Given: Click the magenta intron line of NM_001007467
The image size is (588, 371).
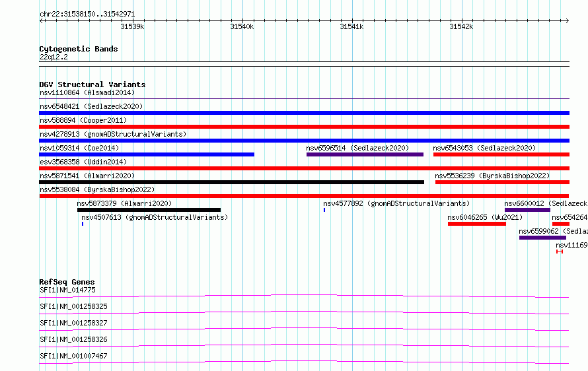Looking at the screenshot, I should (x=304, y=361).
